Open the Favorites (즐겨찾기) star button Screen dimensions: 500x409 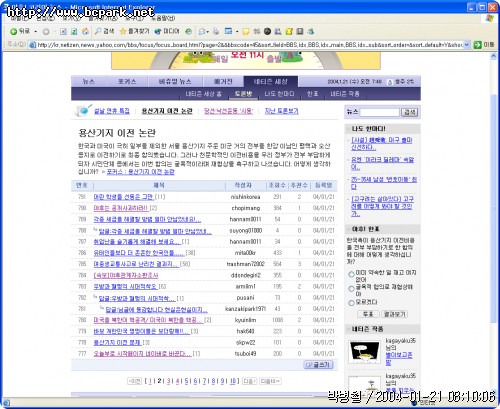[134, 31]
